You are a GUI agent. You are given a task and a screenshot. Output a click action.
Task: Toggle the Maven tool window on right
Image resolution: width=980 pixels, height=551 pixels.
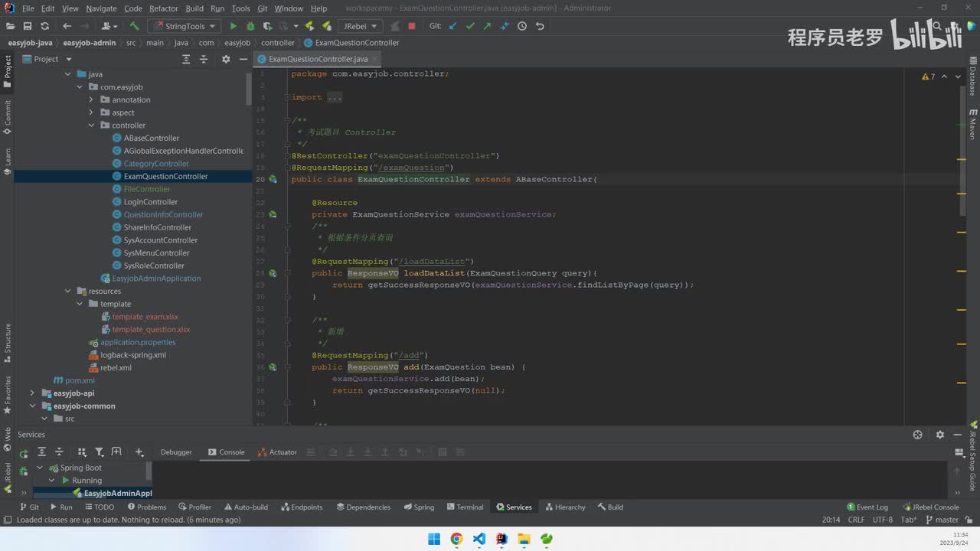pos(972,122)
